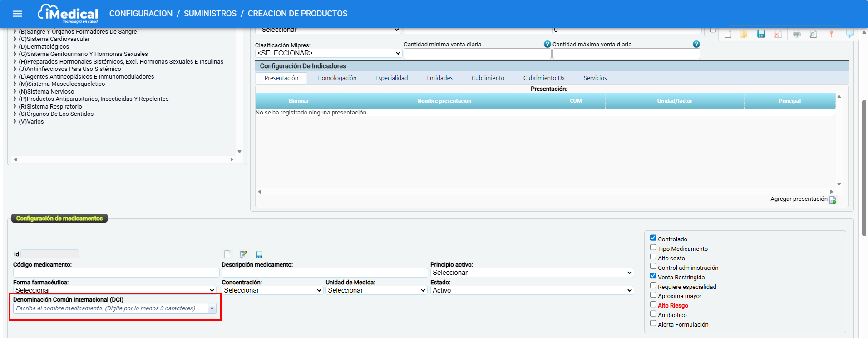Switch to the Homologación tab
This screenshot has height=338, width=868.
(336, 78)
